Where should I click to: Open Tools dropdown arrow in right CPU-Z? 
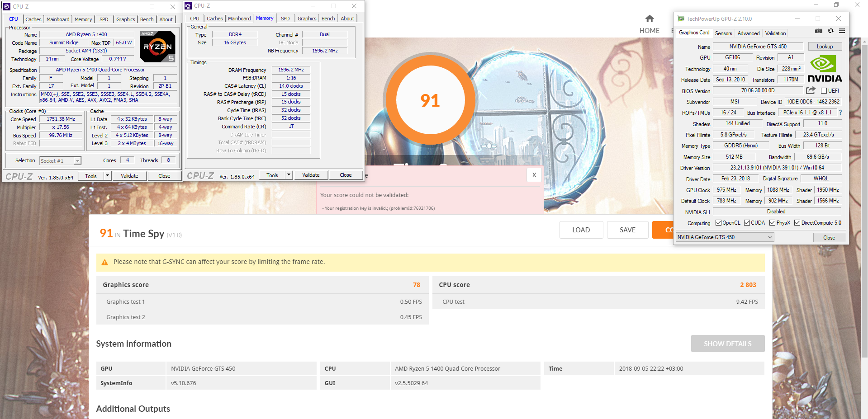click(289, 175)
